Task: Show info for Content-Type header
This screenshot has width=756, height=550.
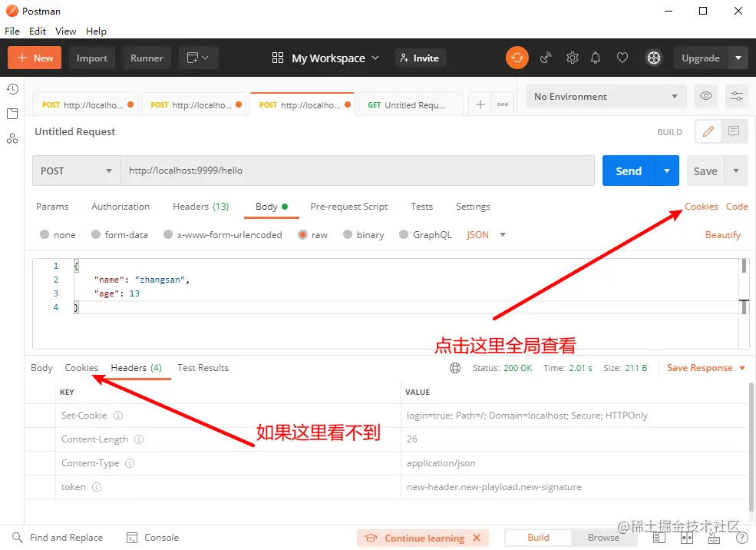Action: pyautogui.click(x=130, y=463)
